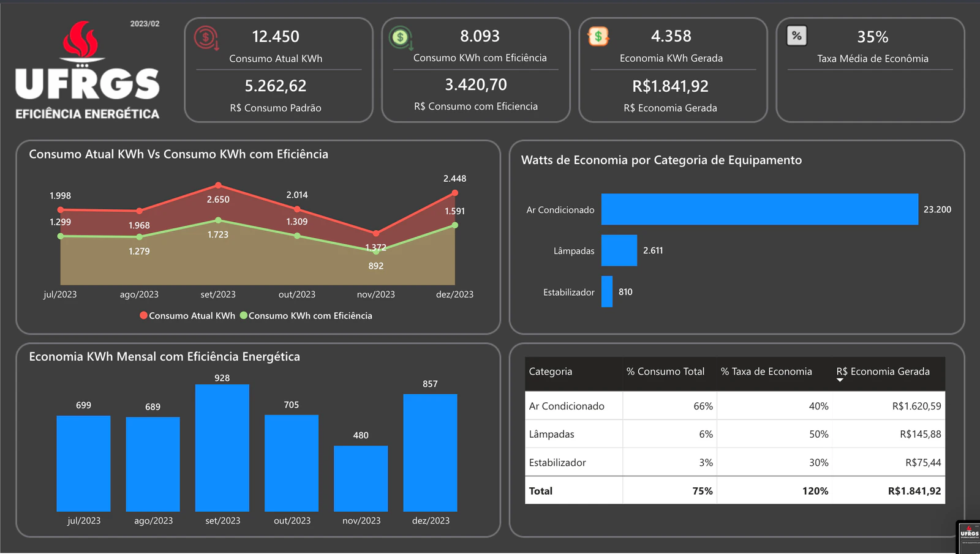Click the R$1.620,59 table cell
This screenshot has height=554, width=980.
[x=916, y=406]
